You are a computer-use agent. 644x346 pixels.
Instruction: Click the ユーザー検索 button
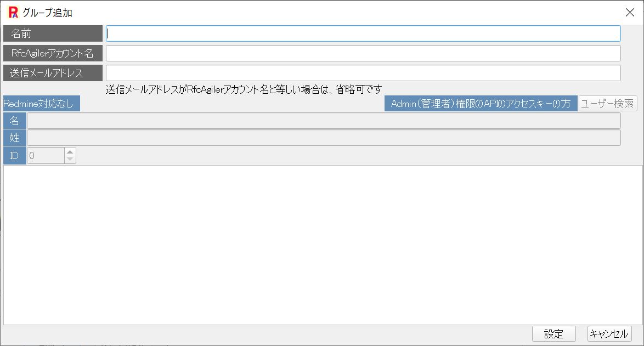click(x=608, y=104)
